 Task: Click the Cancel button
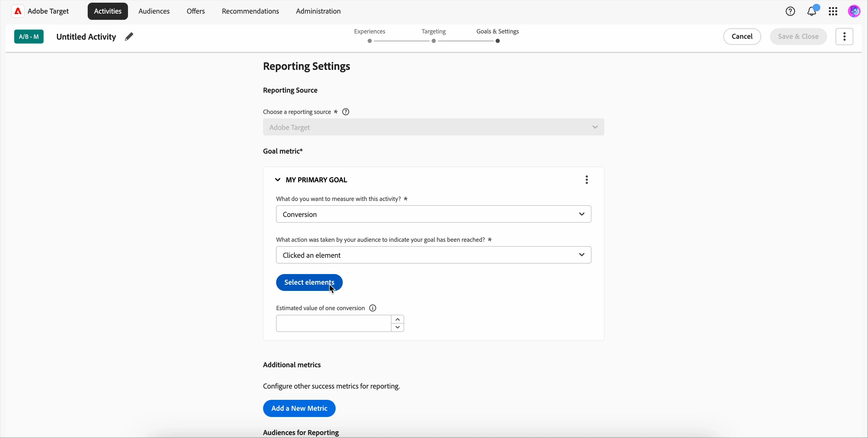point(742,36)
